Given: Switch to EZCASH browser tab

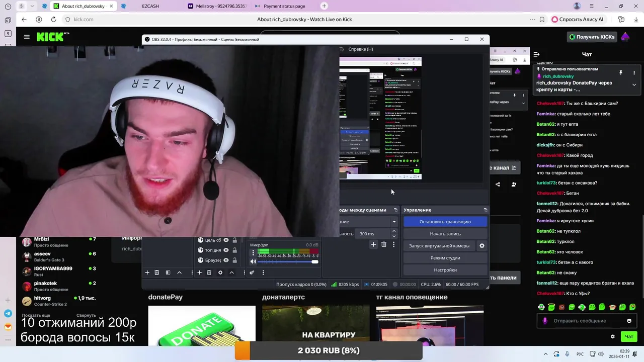Looking at the screenshot, I should pyautogui.click(x=150, y=6).
